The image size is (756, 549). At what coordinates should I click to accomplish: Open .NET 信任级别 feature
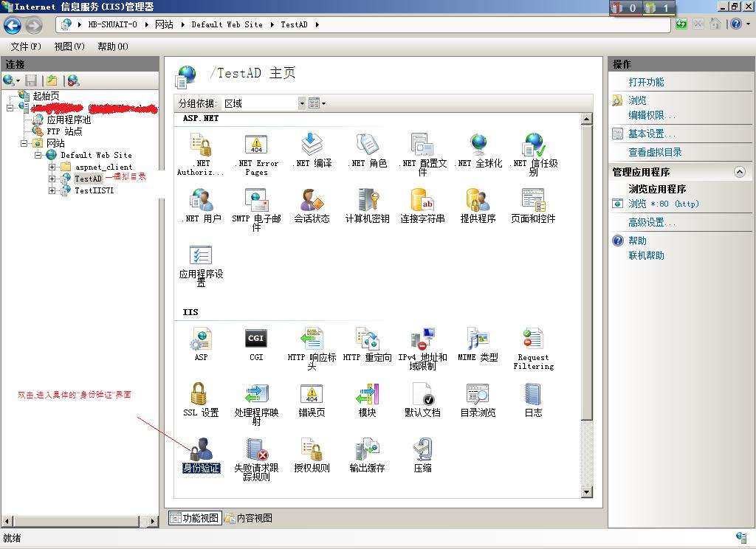(533, 154)
